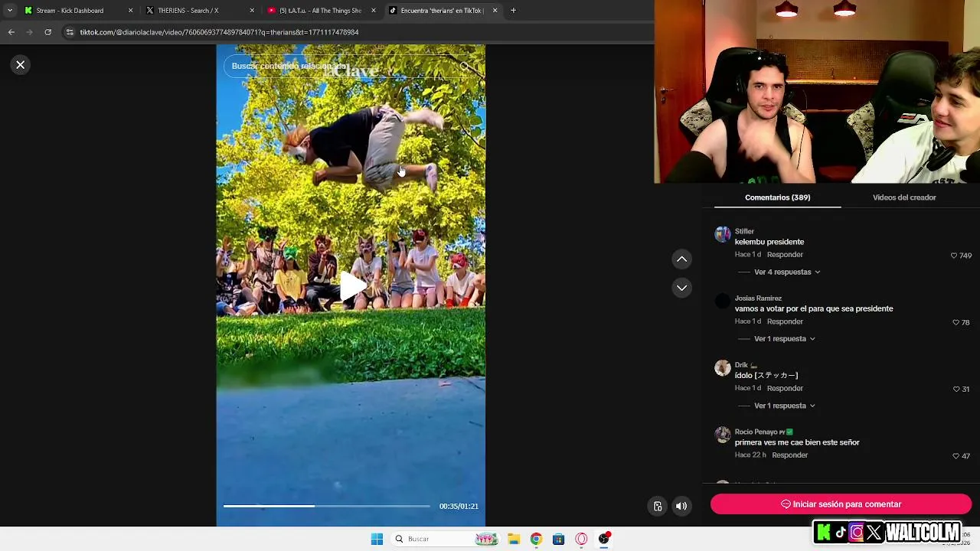Switch to the Comentarios (389) tab

click(x=777, y=197)
